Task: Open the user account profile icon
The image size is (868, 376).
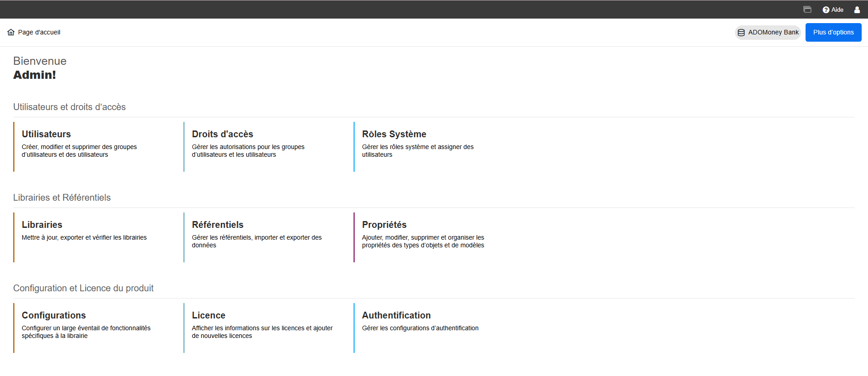Action: [857, 10]
